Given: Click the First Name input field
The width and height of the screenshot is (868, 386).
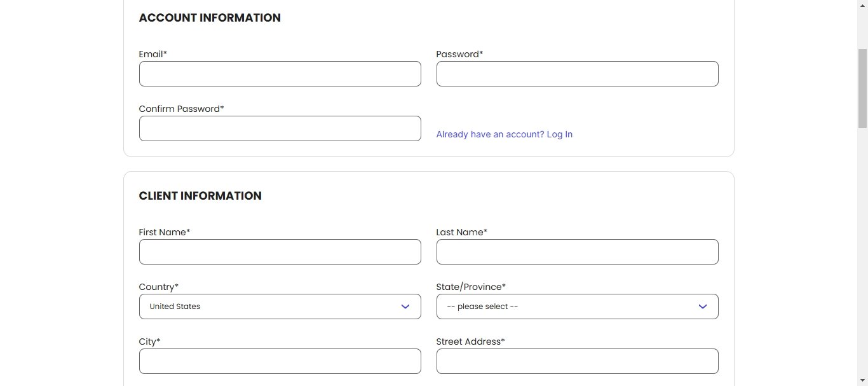Looking at the screenshot, I should [280, 252].
